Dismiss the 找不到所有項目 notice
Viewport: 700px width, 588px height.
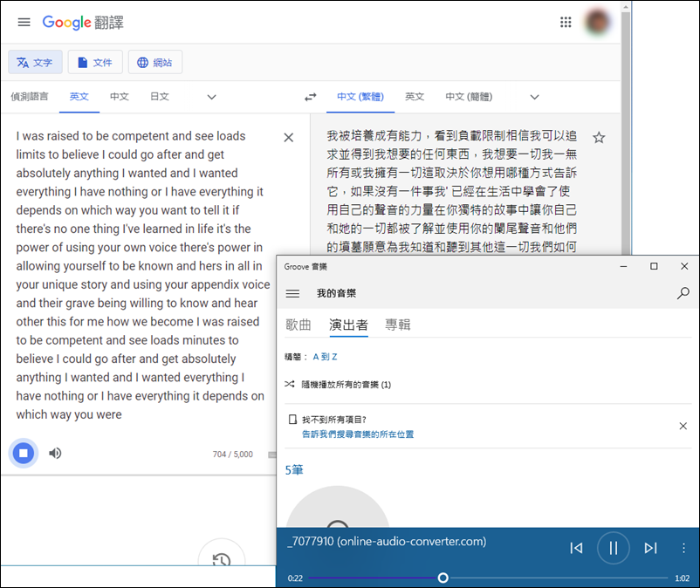[x=683, y=426]
